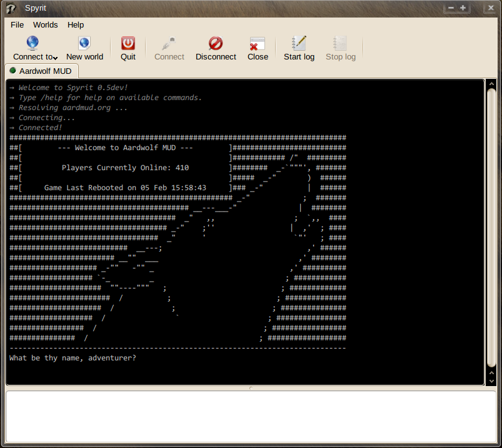Click the pane splitter handle above input
The height and width of the screenshot is (448, 502).
click(x=251, y=388)
